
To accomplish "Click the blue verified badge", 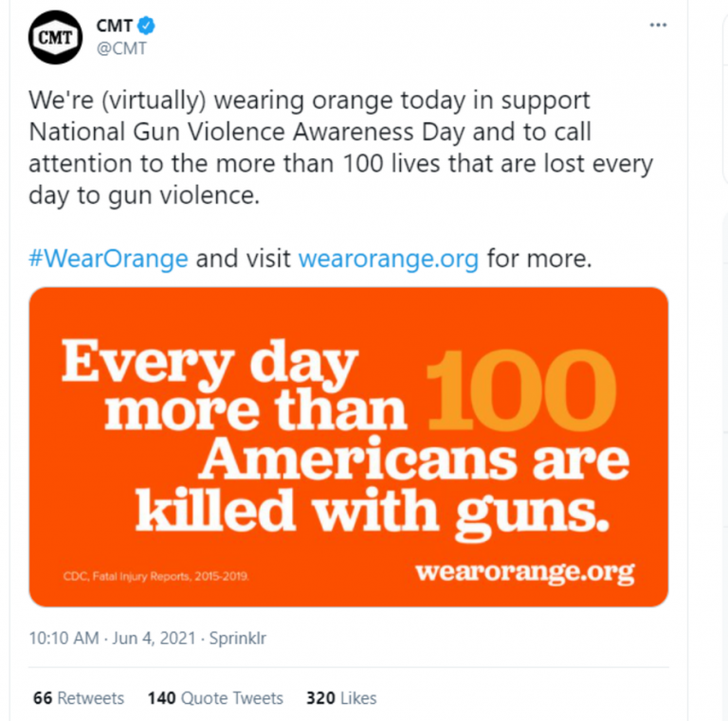I will [149, 26].
